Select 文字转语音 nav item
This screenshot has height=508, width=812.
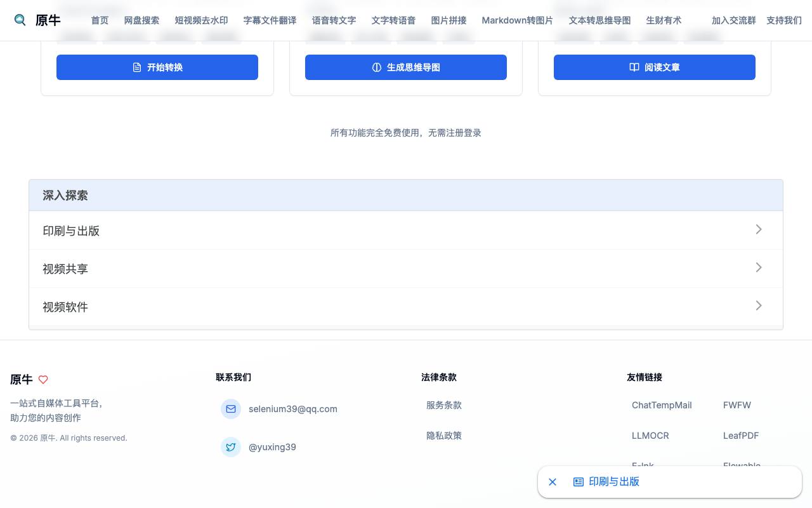pyautogui.click(x=394, y=20)
